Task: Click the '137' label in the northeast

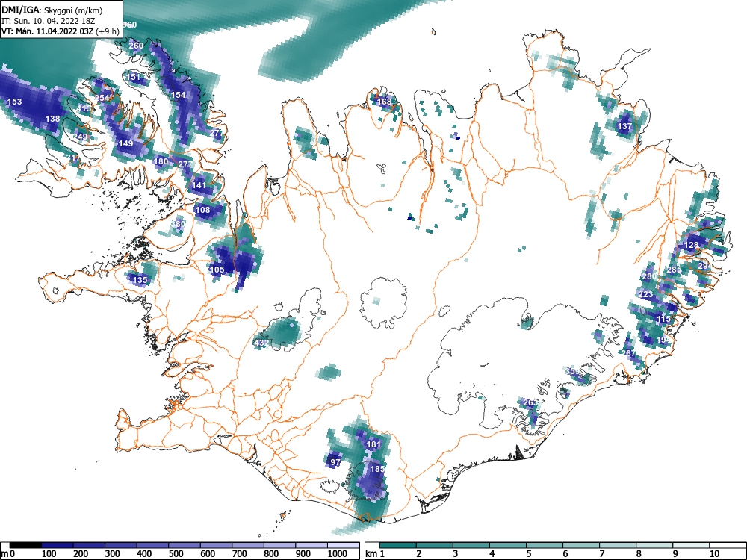Action: (x=624, y=126)
